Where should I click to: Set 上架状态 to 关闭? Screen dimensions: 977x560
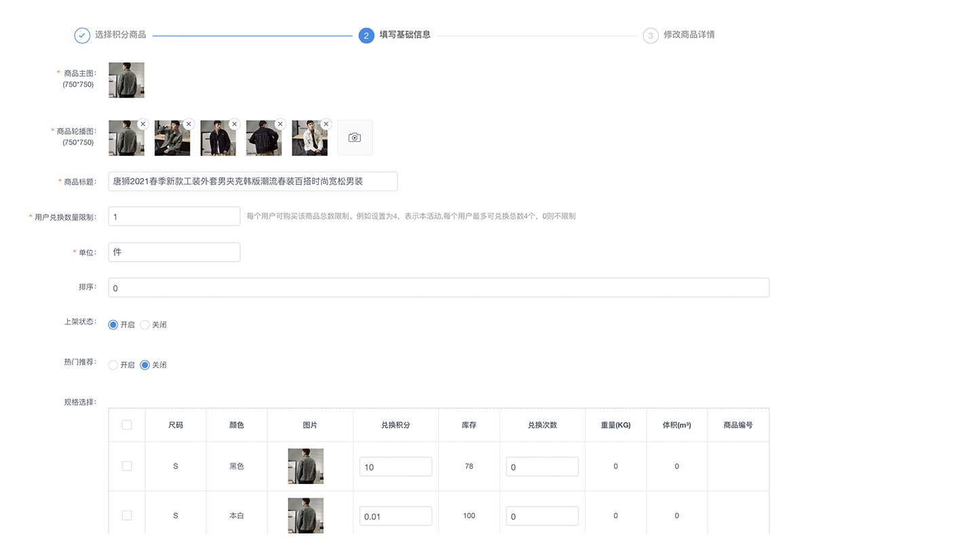(x=145, y=325)
